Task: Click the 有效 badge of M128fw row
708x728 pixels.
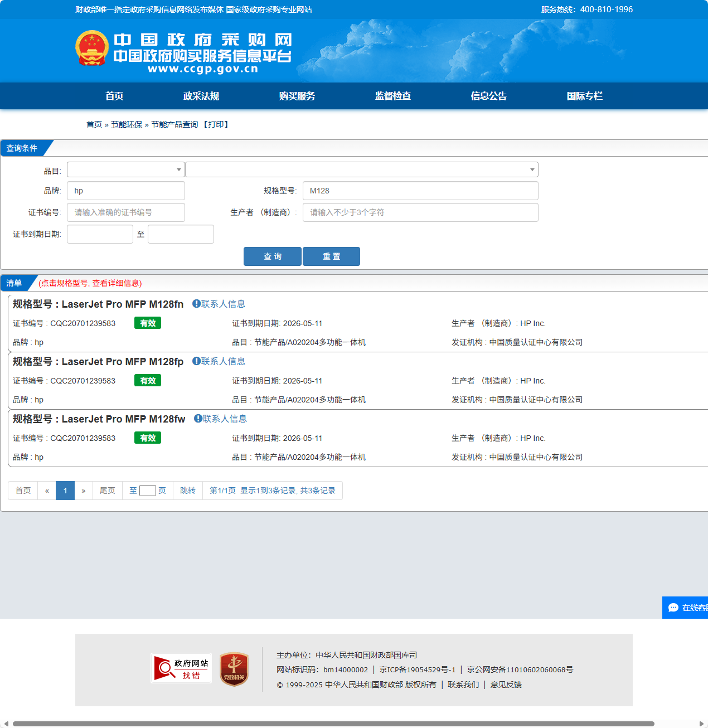Action: (148, 438)
